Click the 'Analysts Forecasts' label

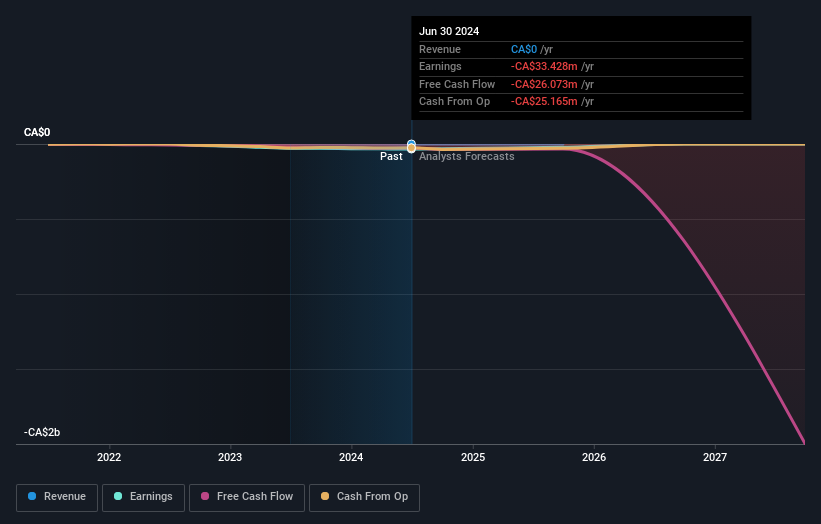[x=467, y=157]
